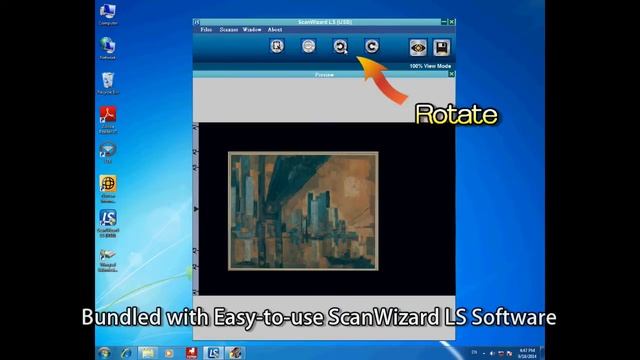Open File Explorer from the taskbar
Screen dimensions: 640x360
[147, 353]
